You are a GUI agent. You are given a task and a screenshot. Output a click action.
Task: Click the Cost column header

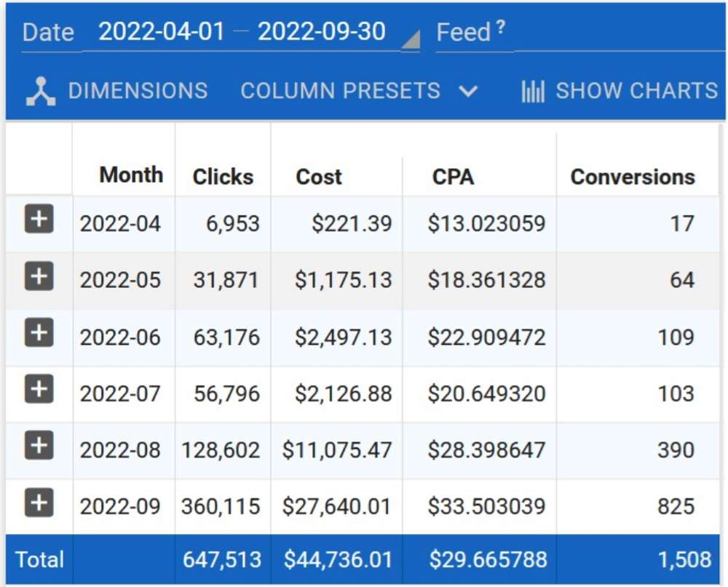click(x=318, y=176)
